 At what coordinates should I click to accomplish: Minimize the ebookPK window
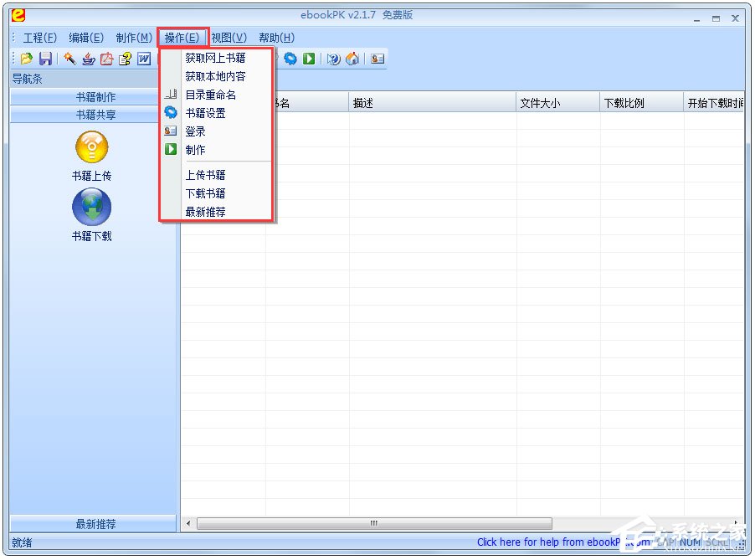tap(696, 18)
